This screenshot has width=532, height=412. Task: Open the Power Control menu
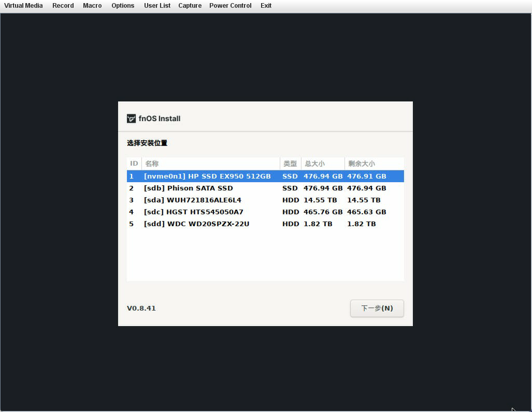(x=230, y=6)
